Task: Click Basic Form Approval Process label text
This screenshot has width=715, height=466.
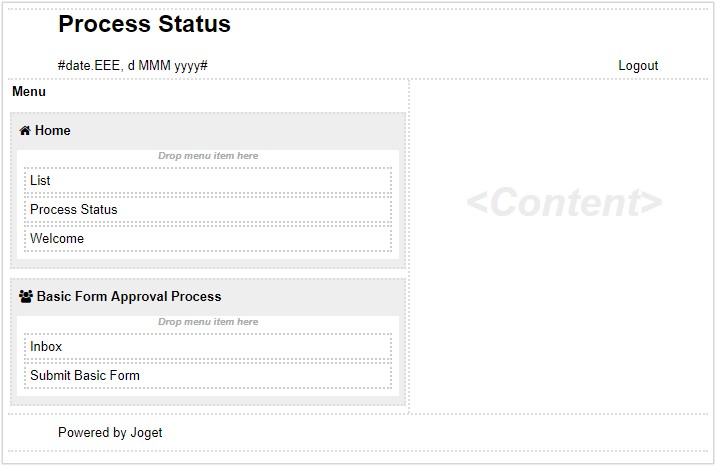Action: 129,297
